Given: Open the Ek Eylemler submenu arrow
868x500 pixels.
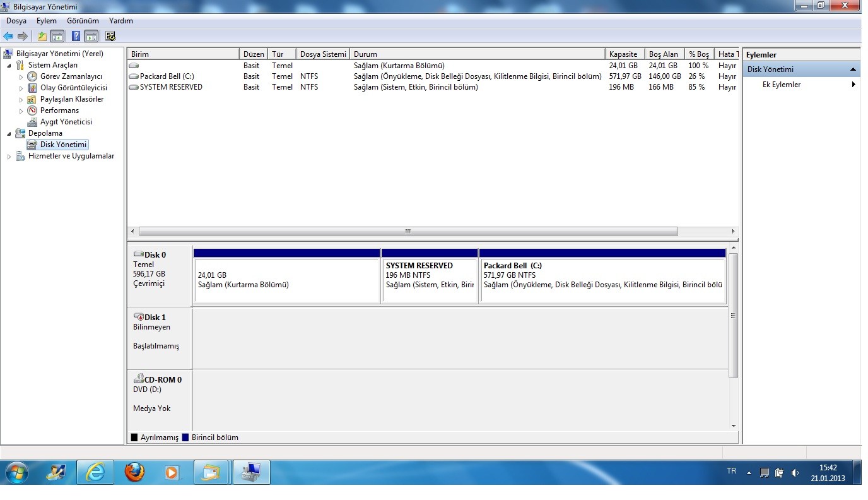Looking at the screenshot, I should [x=853, y=85].
